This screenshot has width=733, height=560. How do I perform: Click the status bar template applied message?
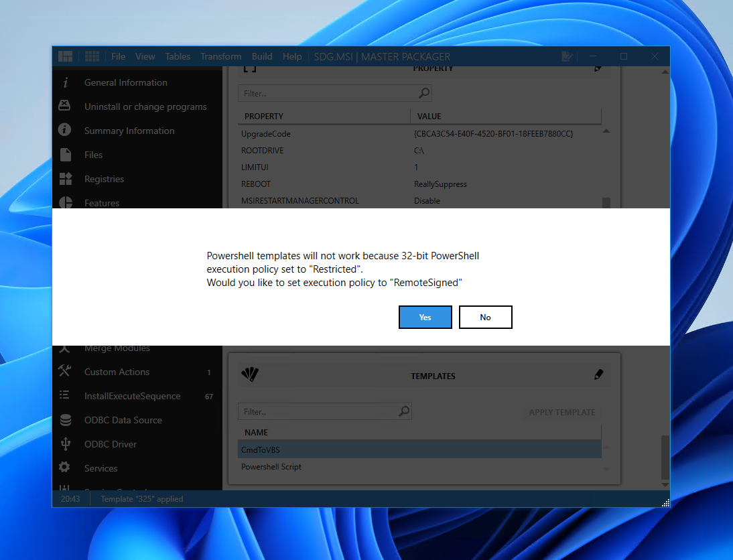click(141, 499)
